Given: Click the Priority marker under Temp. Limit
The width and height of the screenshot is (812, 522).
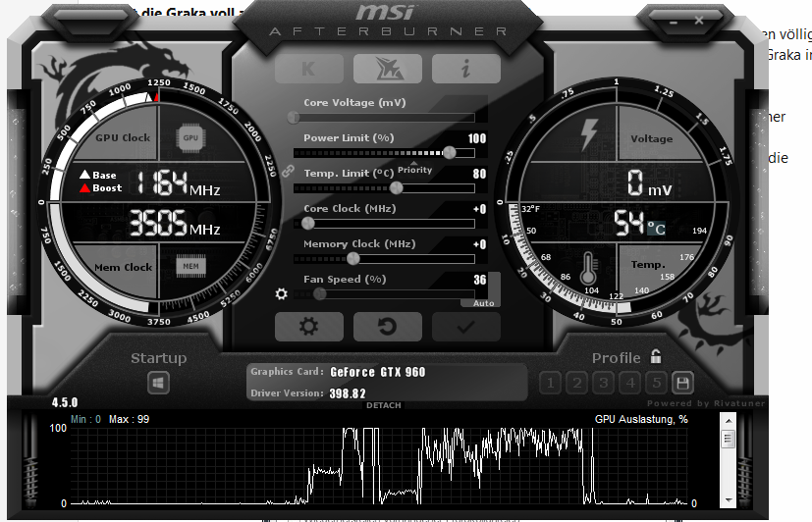Looking at the screenshot, I should click(414, 169).
